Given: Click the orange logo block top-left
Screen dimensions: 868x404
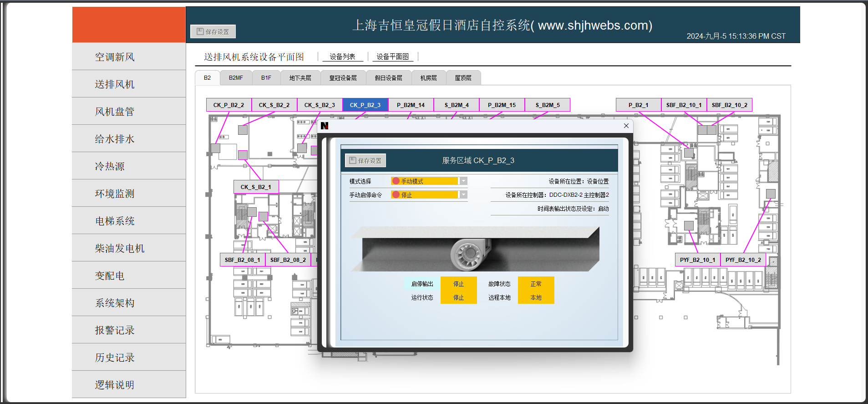Looking at the screenshot, I should [x=129, y=25].
